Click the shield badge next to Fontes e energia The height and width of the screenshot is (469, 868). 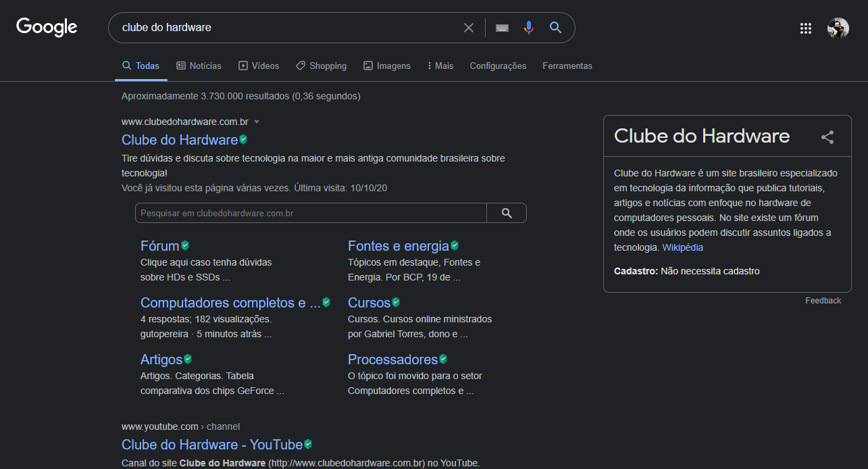click(x=455, y=245)
